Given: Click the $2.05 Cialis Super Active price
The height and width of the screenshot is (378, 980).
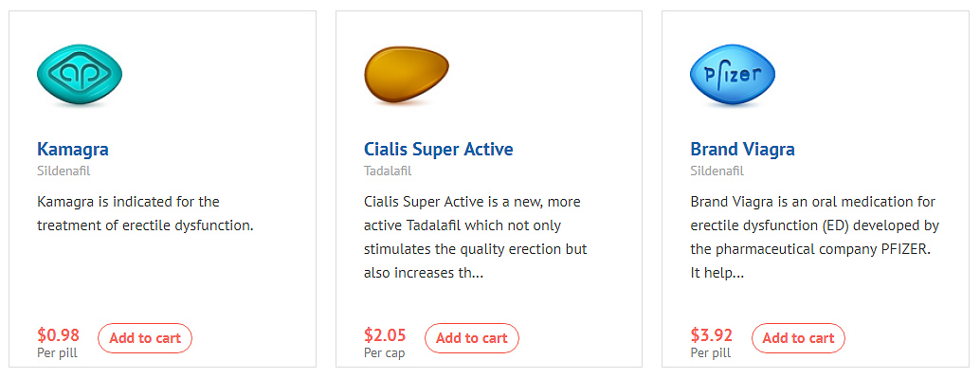Looking at the screenshot, I should pos(385,334).
